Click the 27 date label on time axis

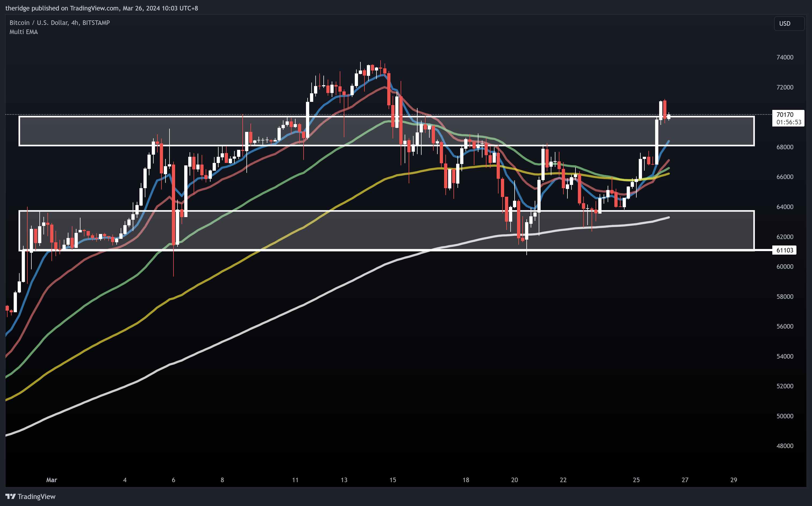(x=685, y=480)
